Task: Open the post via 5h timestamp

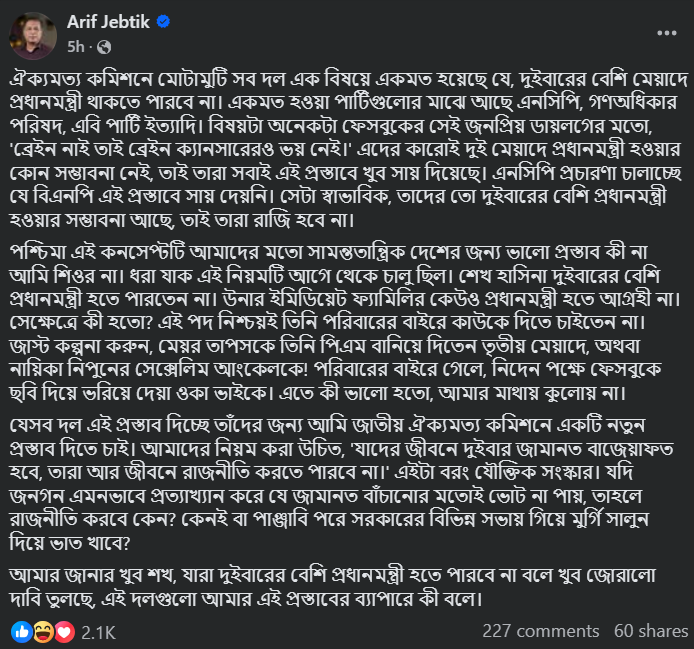Action: point(76,46)
